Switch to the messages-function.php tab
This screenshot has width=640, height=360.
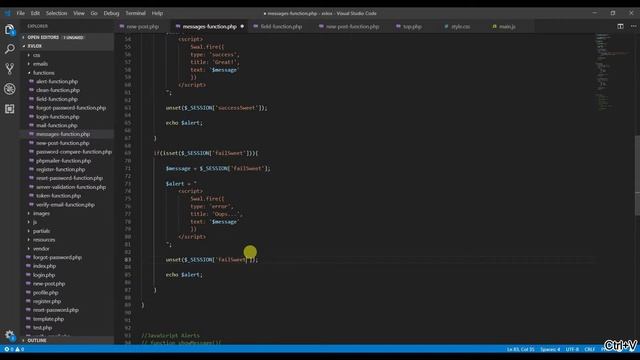click(209, 27)
